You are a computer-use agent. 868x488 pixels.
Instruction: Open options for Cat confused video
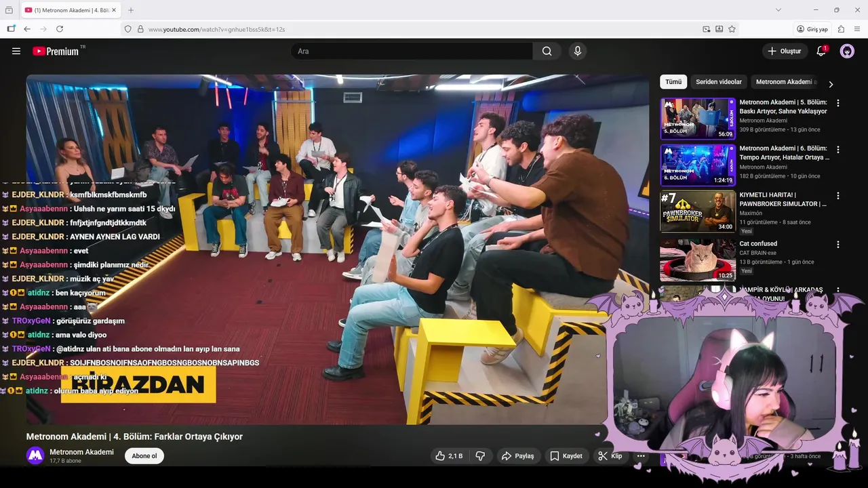pyautogui.click(x=838, y=244)
